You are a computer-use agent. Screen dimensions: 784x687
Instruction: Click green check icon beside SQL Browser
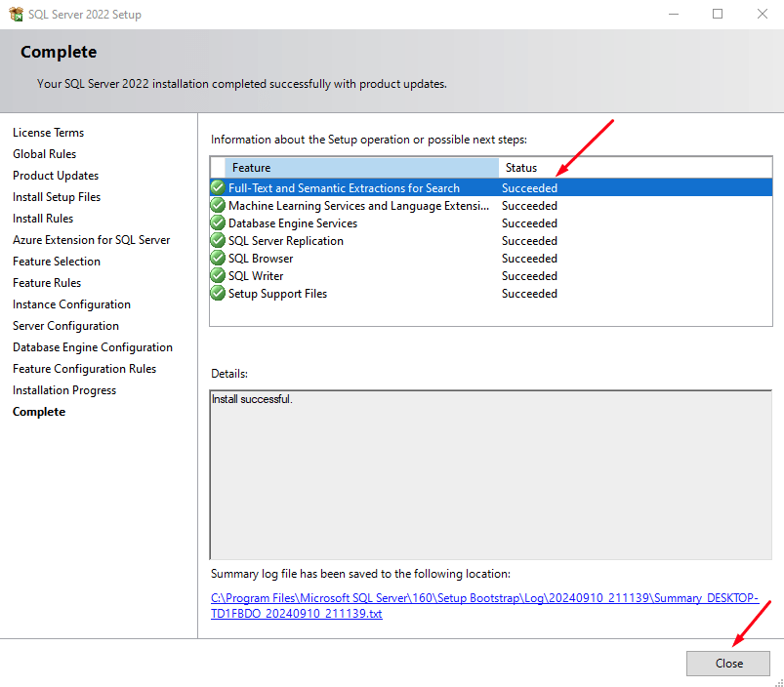(x=218, y=258)
